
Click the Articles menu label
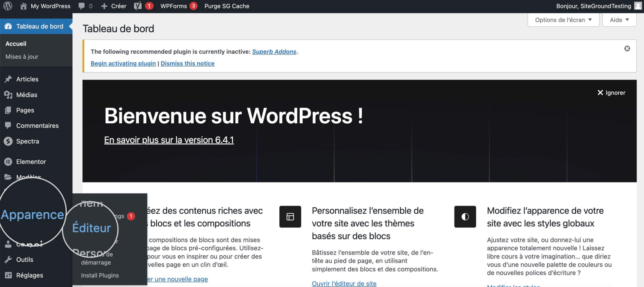27,79
